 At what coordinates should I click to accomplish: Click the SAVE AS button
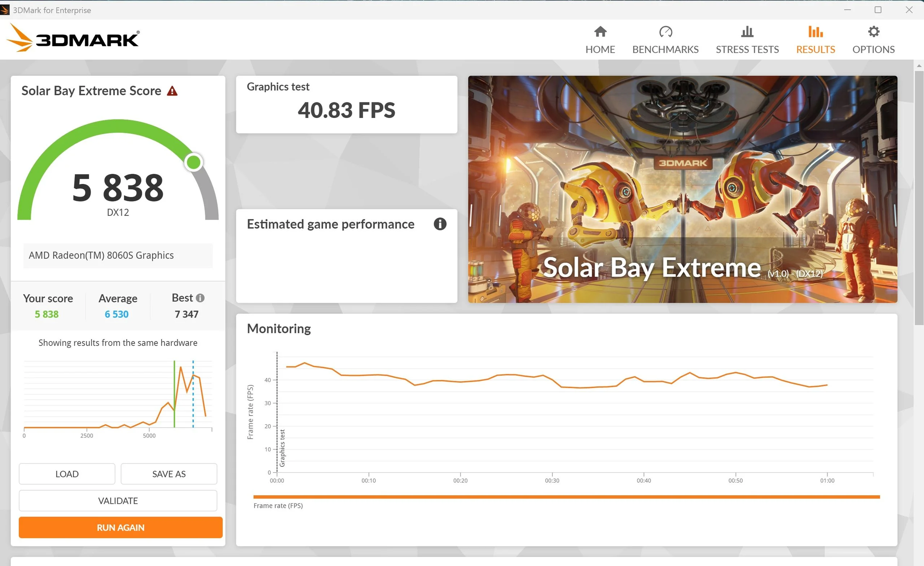pos(169,474)
